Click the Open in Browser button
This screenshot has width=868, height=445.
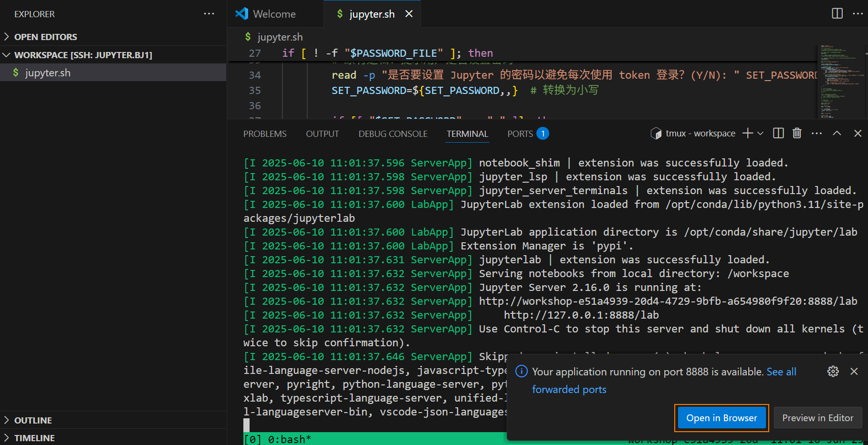722,418
